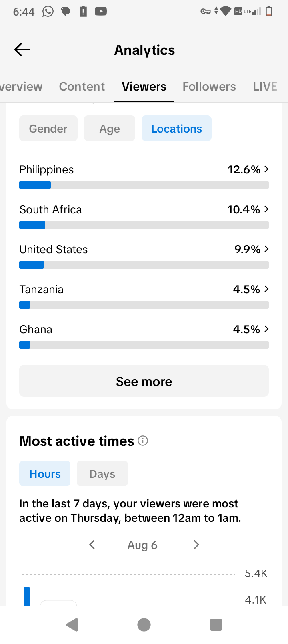Expand United States 9.9% chevron
Viewport: 288px width, 644px height.
(x=266, y=249)
